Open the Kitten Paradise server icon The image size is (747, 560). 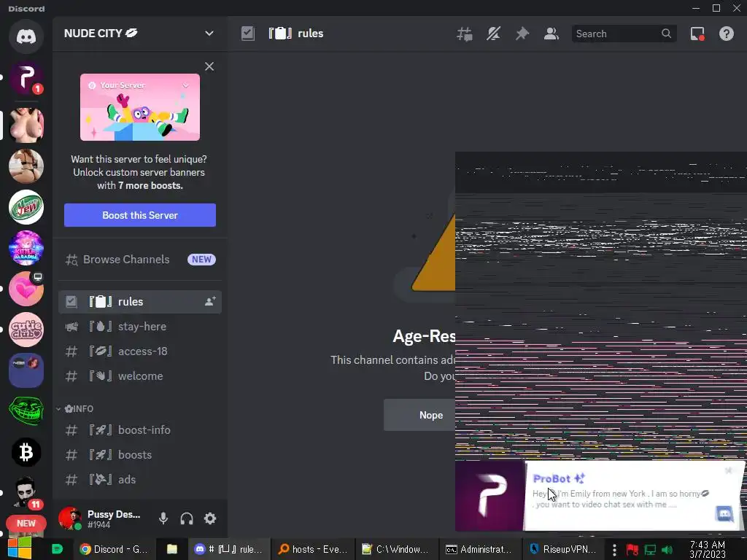26,248
